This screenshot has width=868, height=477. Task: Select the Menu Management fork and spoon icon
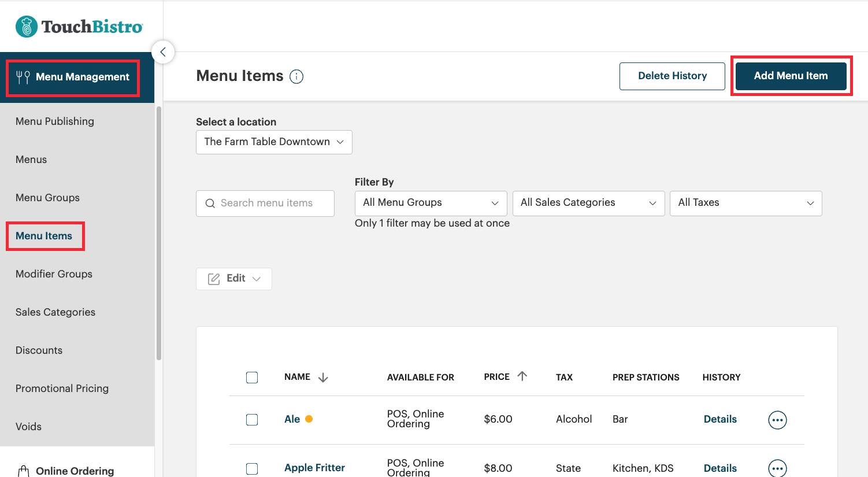click(22, 76)
